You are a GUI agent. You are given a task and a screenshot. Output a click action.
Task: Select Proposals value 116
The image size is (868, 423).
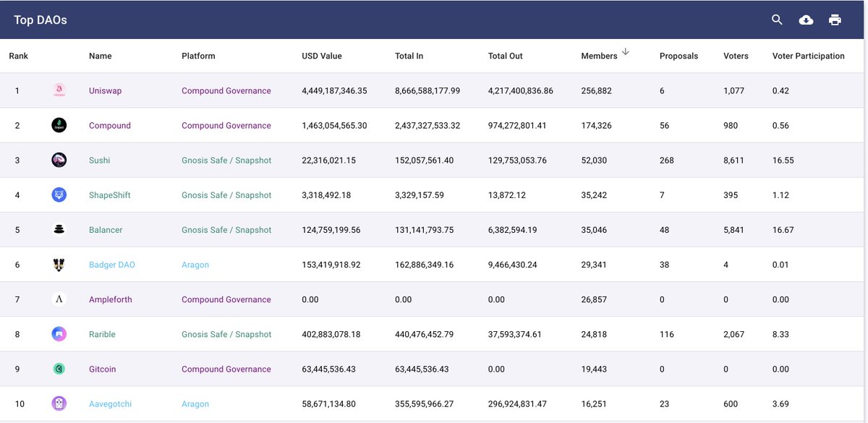667,334
